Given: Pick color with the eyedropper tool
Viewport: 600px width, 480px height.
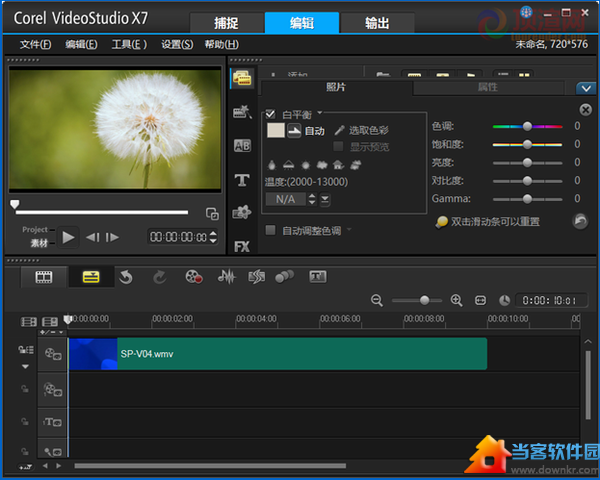Looking at the screenshot, I should pos(340,130).
